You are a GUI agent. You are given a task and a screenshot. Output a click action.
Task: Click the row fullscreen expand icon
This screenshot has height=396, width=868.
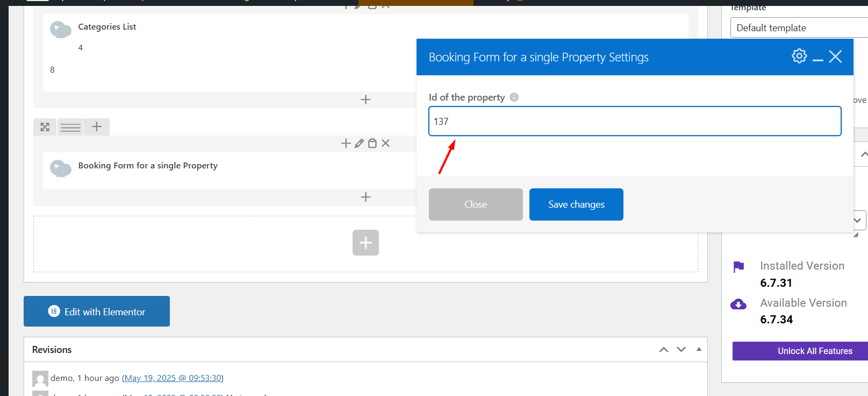click(x=45, y=127)
